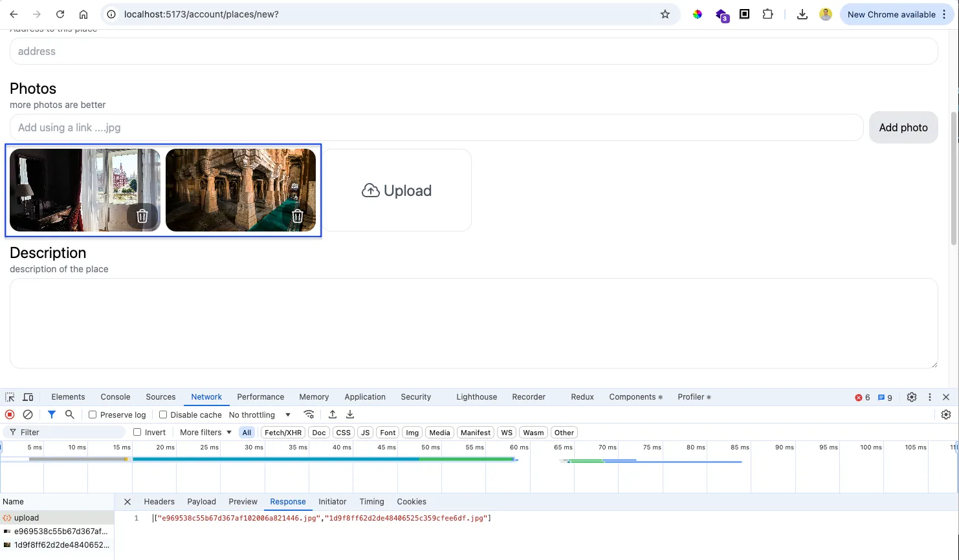Screen dimensions: 959x560
Task: Open network conditions wifi icon
Action: click(x=309, y=415)
